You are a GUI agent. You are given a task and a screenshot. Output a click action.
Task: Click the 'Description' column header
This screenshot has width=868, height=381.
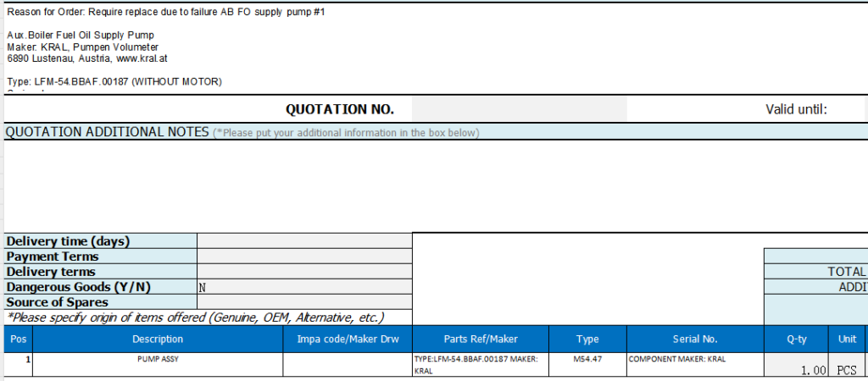[x=158, y=339]
